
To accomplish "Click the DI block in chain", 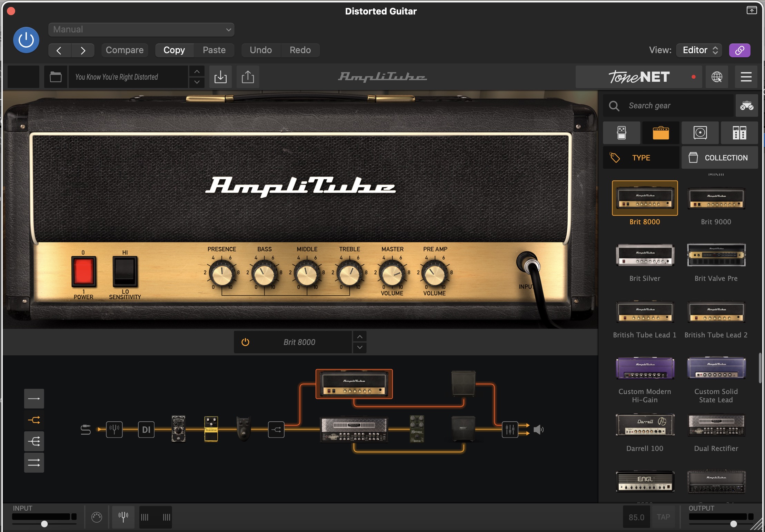I will pyautogui.click(x=146, y=430).
